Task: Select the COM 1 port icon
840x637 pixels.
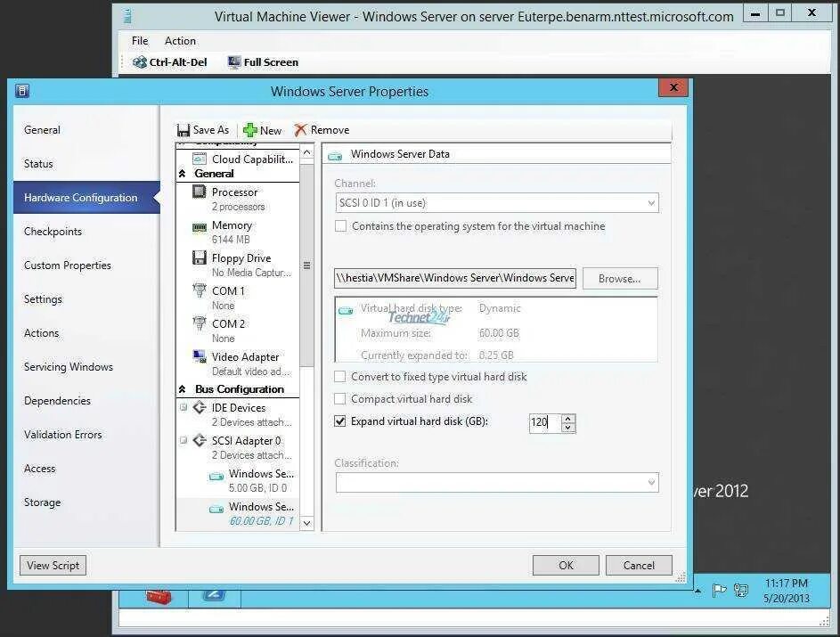Action: coord(200,290)
